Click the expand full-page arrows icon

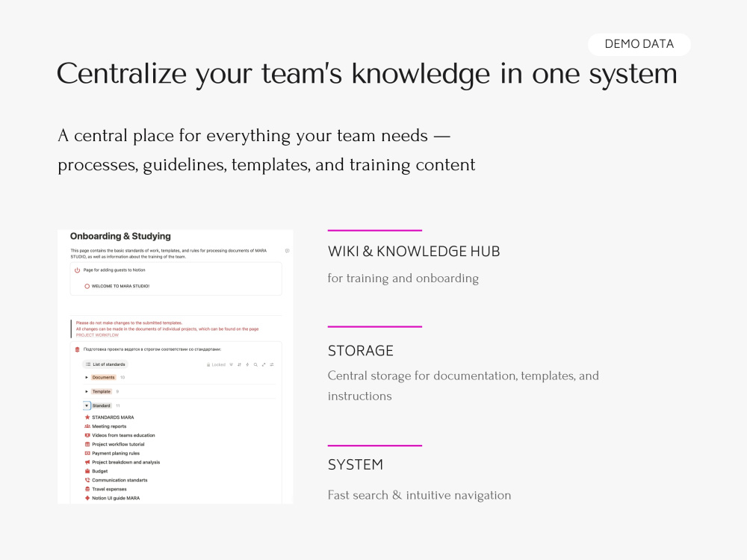264,365
